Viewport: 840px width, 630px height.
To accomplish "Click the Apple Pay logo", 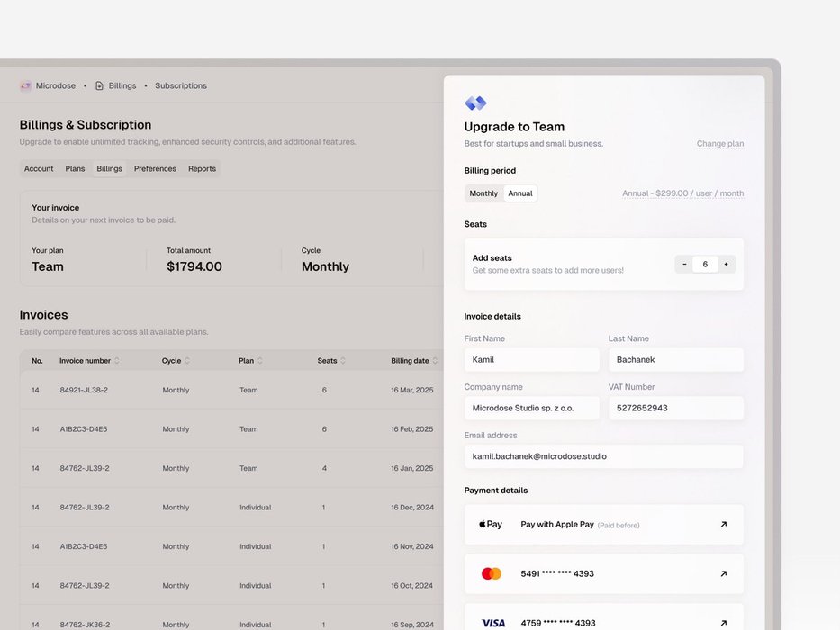I will 491,525.
